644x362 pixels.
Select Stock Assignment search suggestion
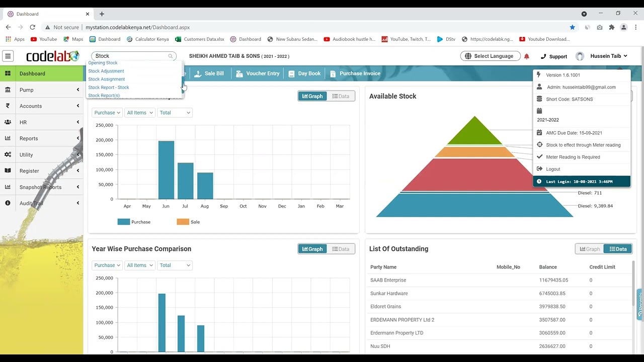(x=107, y=79)
